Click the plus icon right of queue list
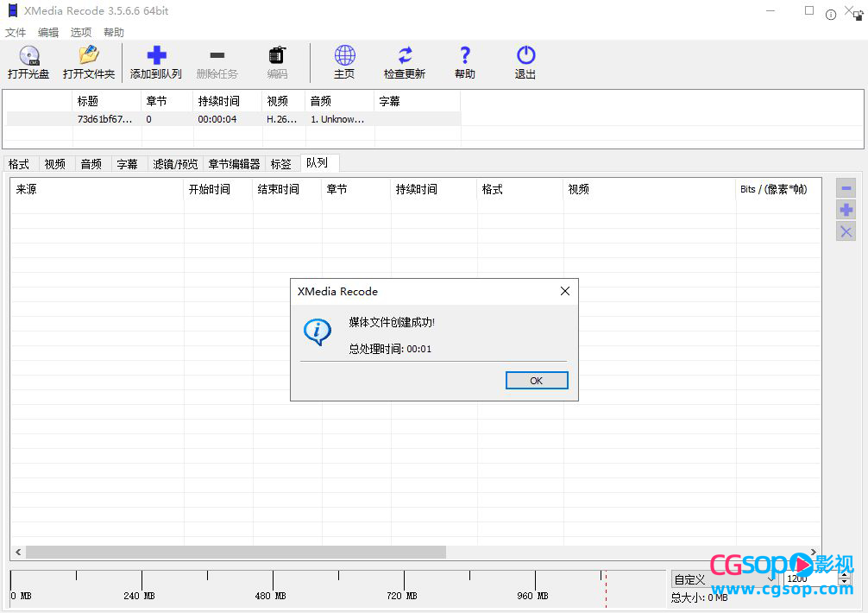 846,210
